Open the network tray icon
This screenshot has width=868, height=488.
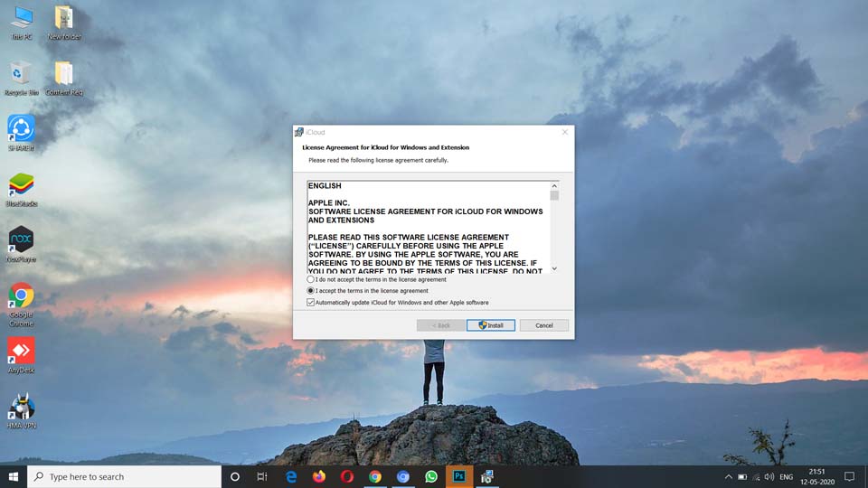coord(756,477)
